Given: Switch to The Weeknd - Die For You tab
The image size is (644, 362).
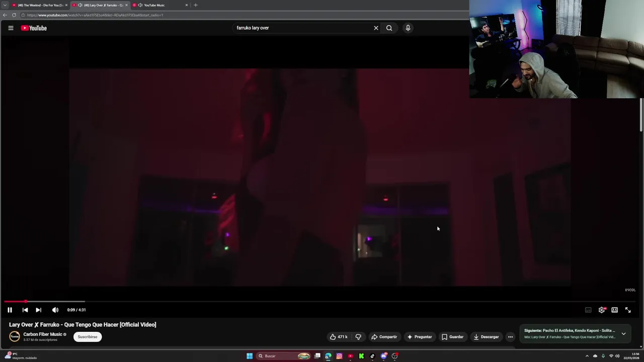Looking at the screenshot, I should coord(39,5).
